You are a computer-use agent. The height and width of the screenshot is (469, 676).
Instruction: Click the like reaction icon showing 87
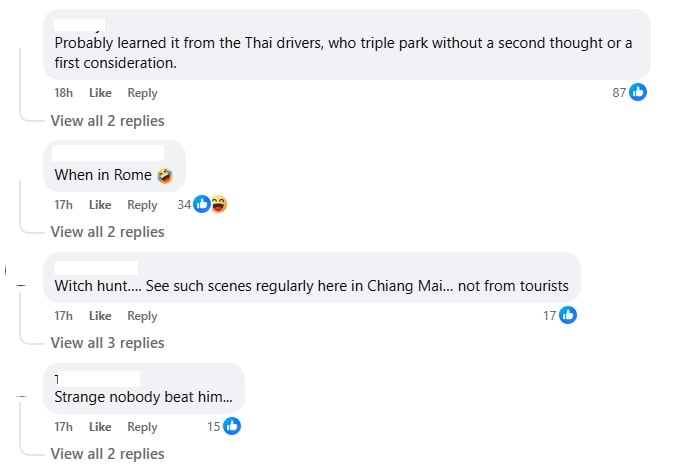tap(637, 93)
